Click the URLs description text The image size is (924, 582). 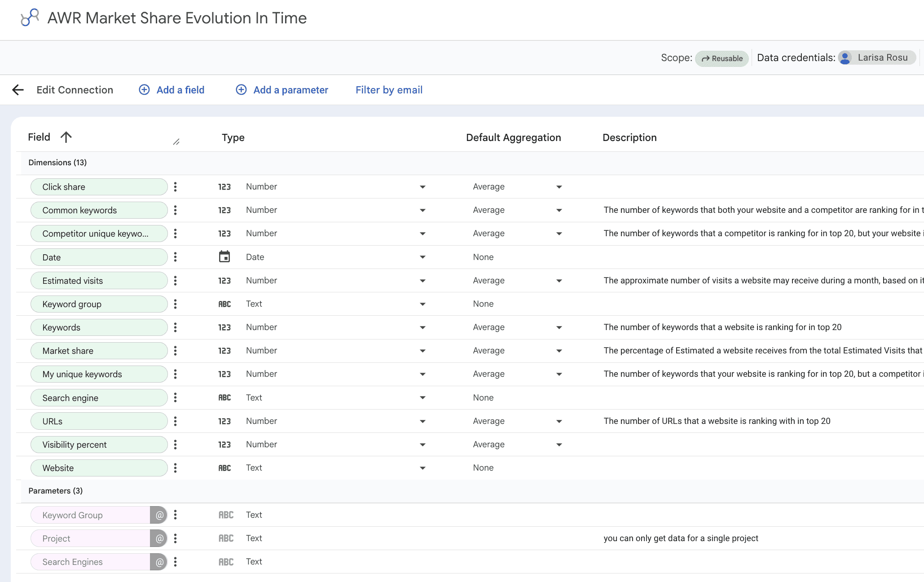(717, 421)
